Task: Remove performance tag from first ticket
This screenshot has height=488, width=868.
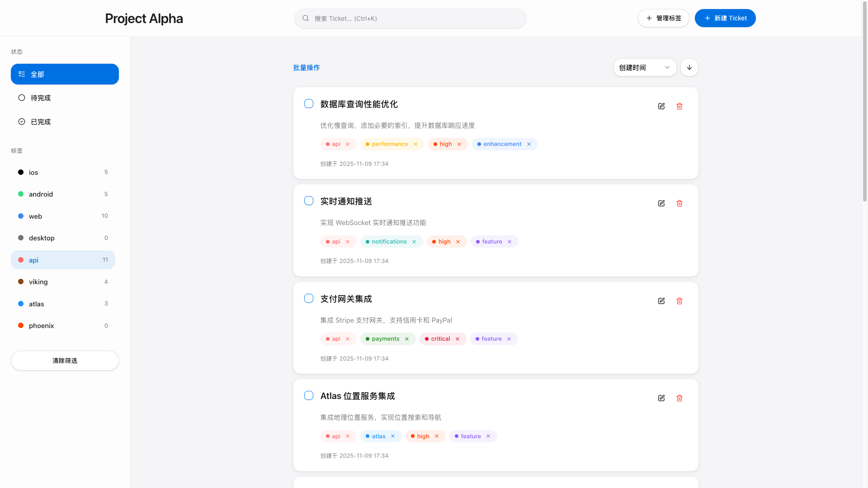Action: pyautogui.click(x=415, y=144)
